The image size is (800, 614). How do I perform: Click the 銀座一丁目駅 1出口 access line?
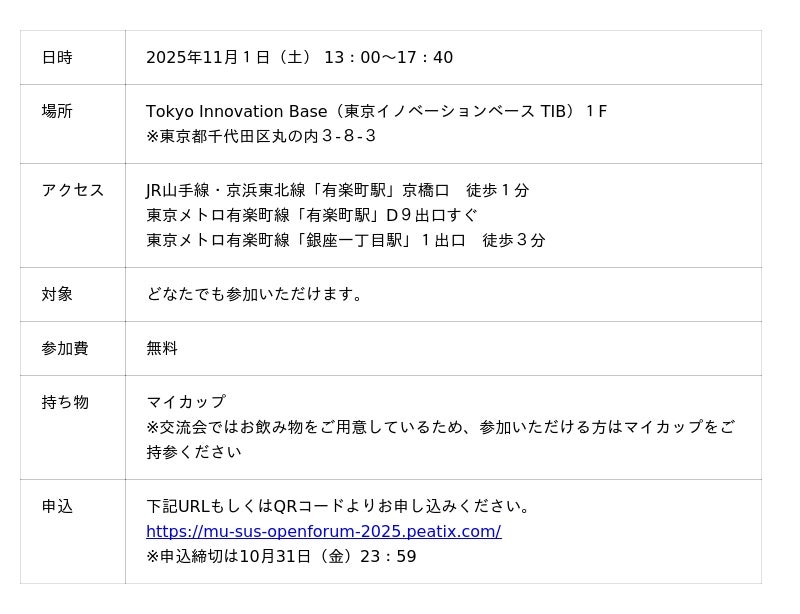coord(345,240)
